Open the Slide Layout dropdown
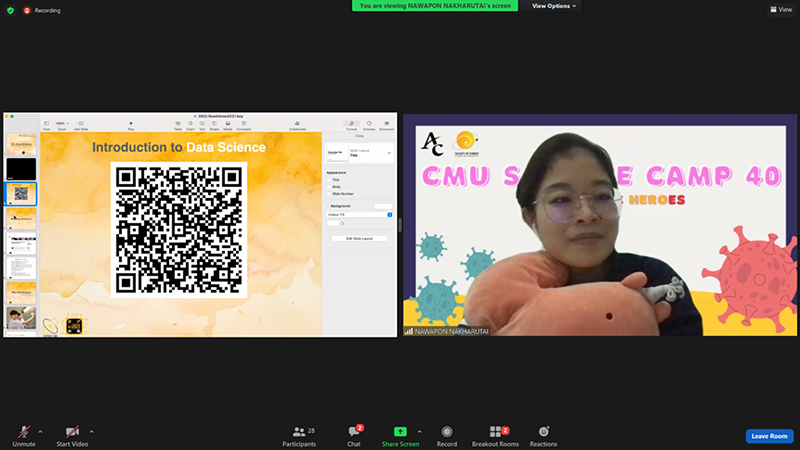The width and height of the screenshot is (800, 450). click(360, 153)
